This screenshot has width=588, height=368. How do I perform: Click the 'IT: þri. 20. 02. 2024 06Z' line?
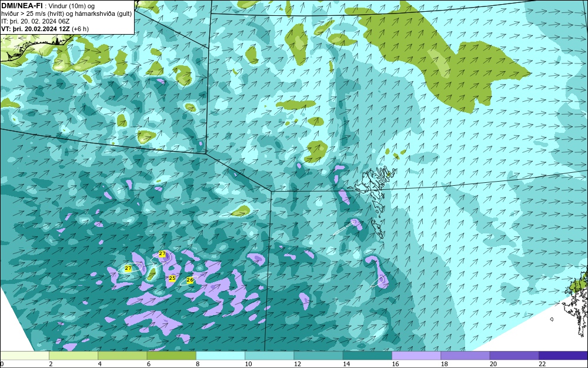pos(35,21)
